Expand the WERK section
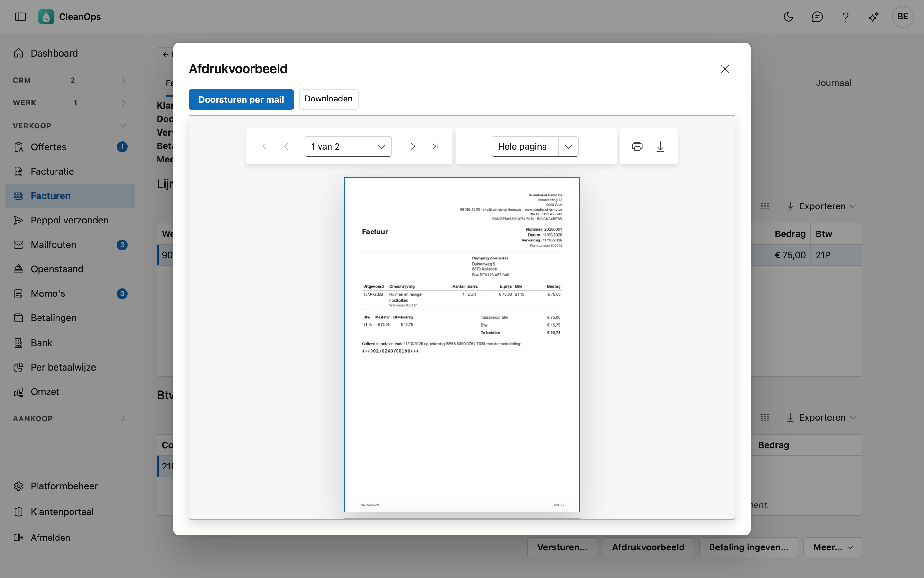924x578 pixels. [70, 103]
